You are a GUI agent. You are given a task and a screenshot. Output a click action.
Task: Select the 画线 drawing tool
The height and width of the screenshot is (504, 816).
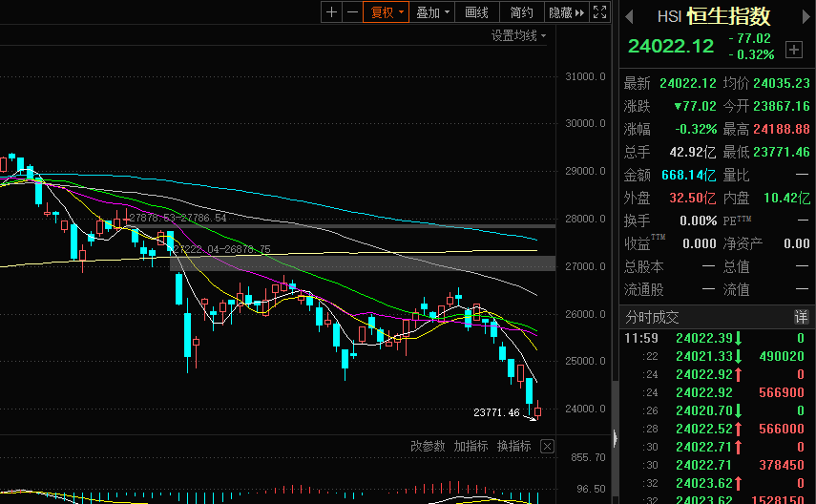pos(476,12)
